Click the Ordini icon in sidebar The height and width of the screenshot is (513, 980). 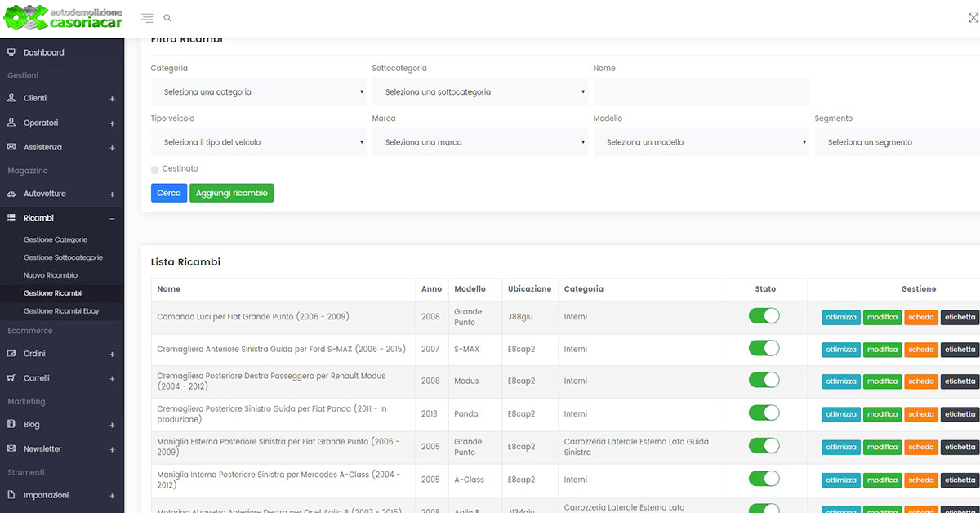pyautogui.click(x=11, y=354)
